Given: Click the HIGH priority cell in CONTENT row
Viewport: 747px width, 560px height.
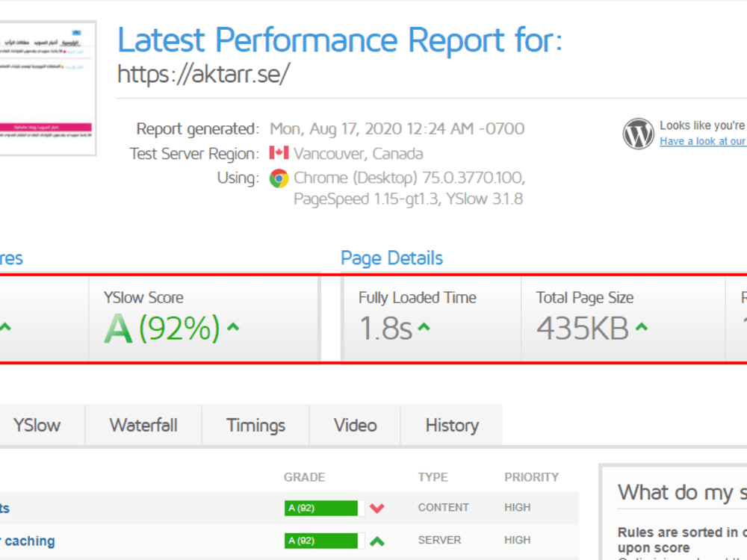Looking at the screenshot, I should tap(518, 508).
